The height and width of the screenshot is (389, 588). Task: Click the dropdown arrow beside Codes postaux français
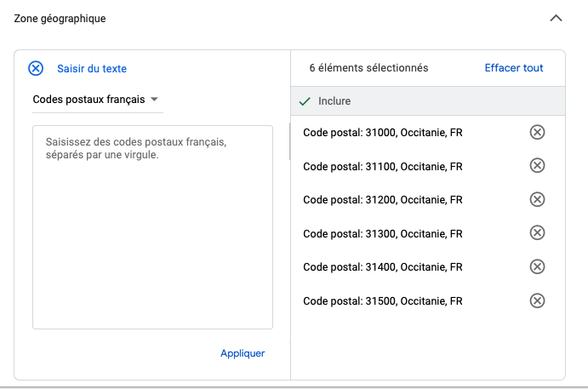click(154, 100)
